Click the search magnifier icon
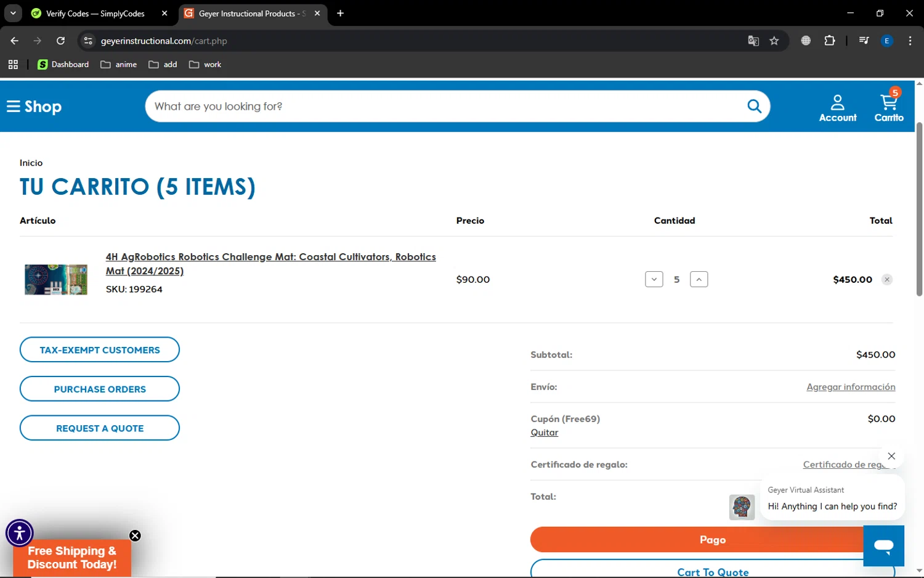Screen dimensions: 924x578 (754, 106)
